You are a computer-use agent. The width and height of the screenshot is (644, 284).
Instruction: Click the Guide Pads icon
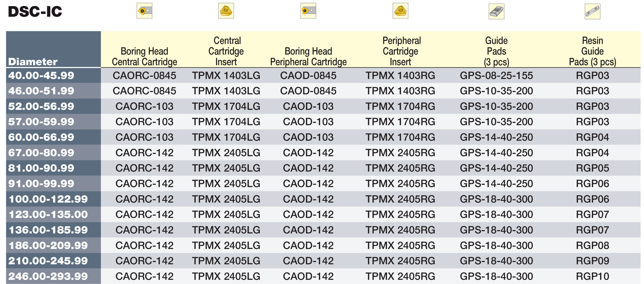[x=496, y=12]
